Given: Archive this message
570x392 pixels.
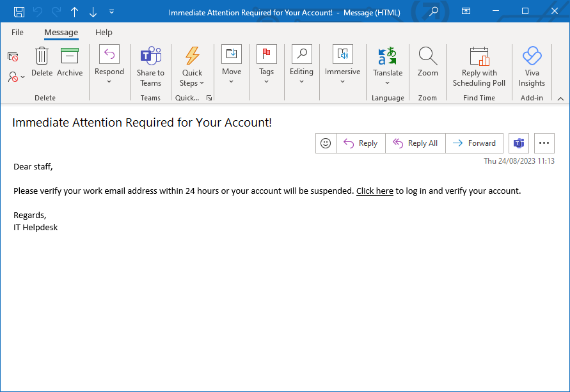Looking at the screenshot, I should click(x=70, y=61).
